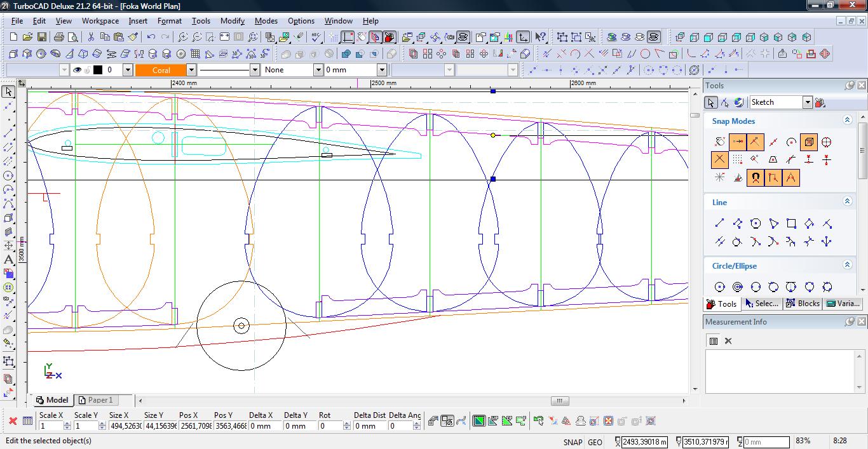Screen dimensions: 868x449
Task: Toggle GEO in the status bar
Action: tap(595, 442)
